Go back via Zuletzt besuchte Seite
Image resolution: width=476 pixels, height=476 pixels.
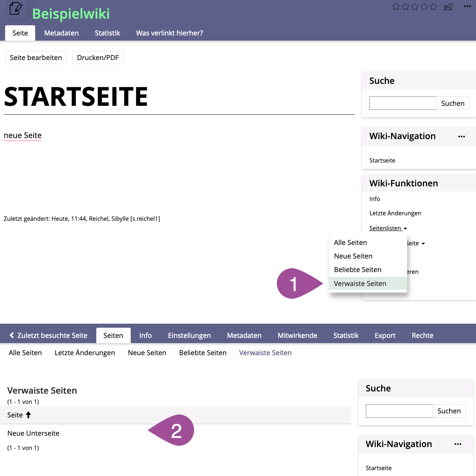click(x=48, y=335)
